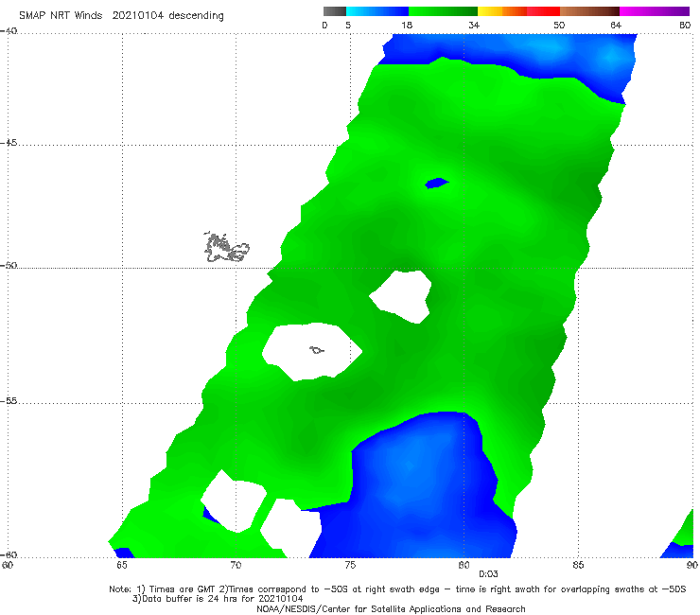This screenshot has width=700, height=615.
Task: Select the magenta-purple segment of the color bar
Action: (x=655, y=11)
